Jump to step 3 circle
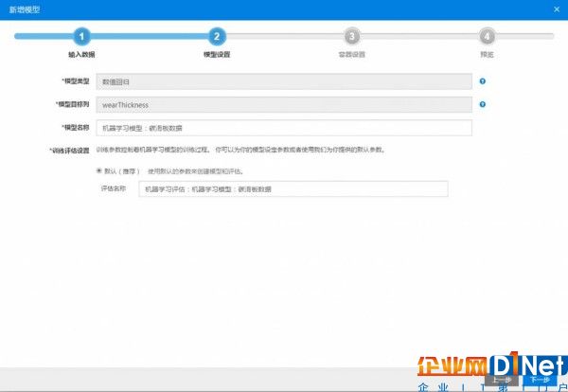 click(x=352, y=36)
